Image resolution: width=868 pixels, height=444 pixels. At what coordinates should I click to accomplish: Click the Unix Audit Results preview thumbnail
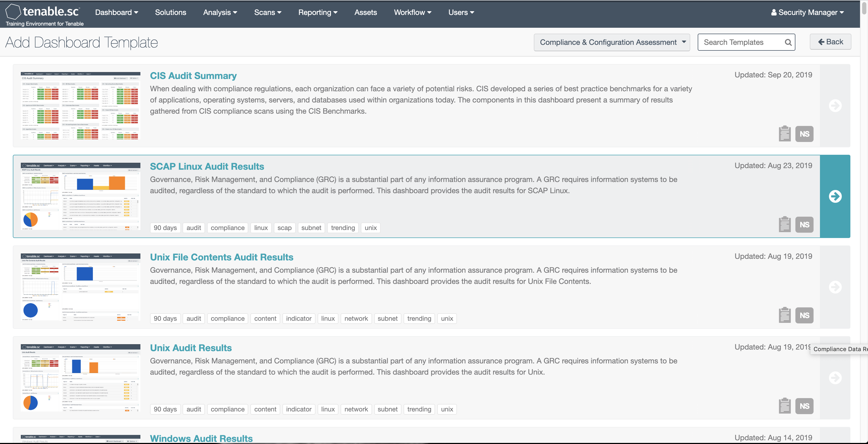pyautogui.click(x=81, y=377)
